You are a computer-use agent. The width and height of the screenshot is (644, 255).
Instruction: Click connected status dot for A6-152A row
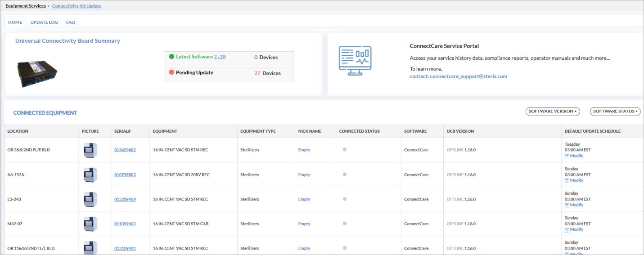(345, 174)
